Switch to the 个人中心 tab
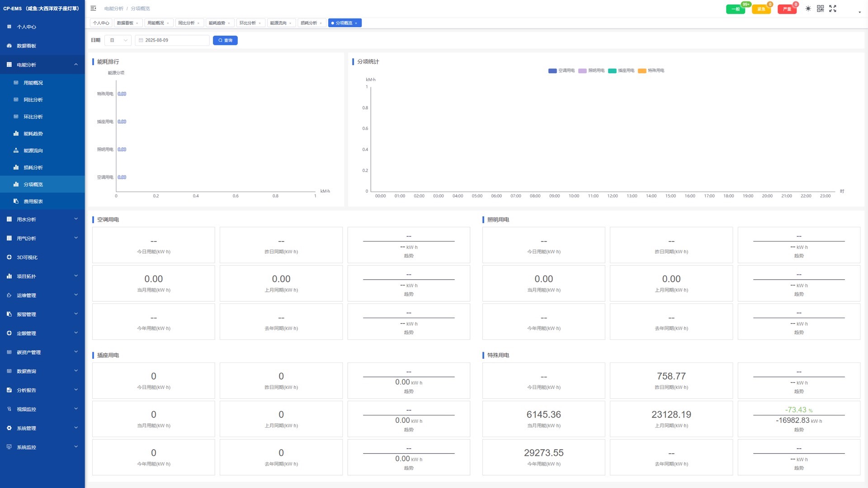The image size is (868, 488). point(101,23)
